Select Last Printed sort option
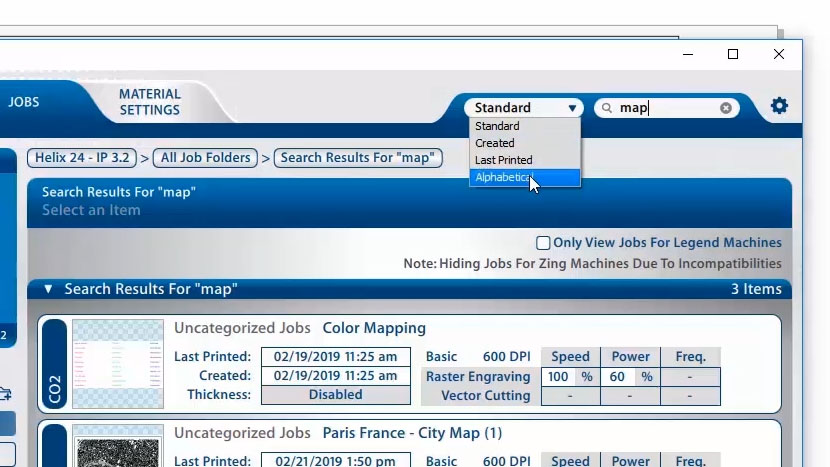The image size is (830, 467). pyautogui.click(x=503, y=160)
